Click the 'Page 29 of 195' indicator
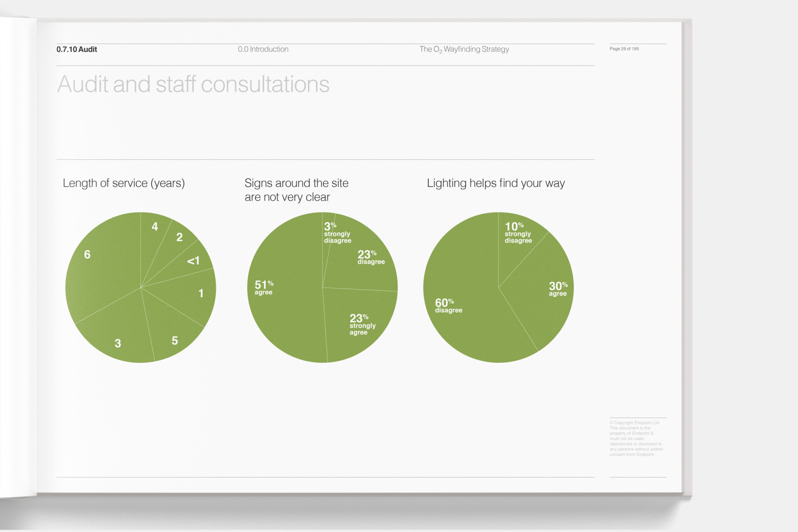 click(624, 49)
